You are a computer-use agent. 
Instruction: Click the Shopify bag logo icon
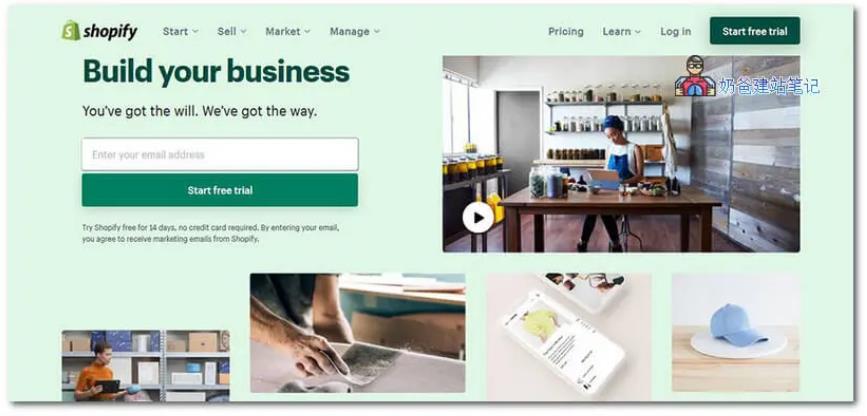tap(70, 30)
